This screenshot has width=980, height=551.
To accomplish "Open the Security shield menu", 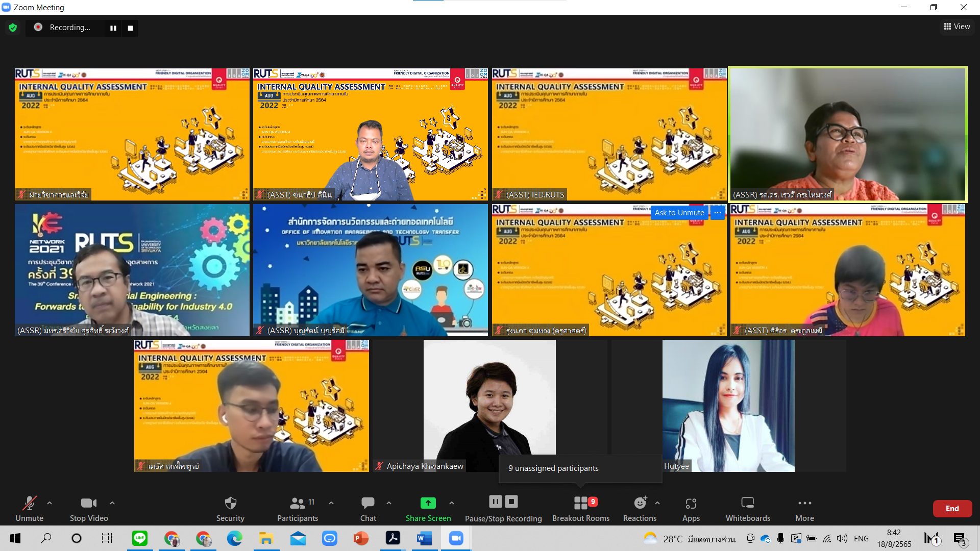I will tap(230, 509).
